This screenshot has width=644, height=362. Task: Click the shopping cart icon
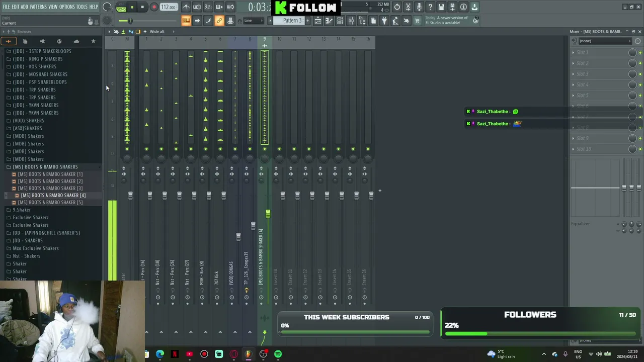click(x=417, y=21)
